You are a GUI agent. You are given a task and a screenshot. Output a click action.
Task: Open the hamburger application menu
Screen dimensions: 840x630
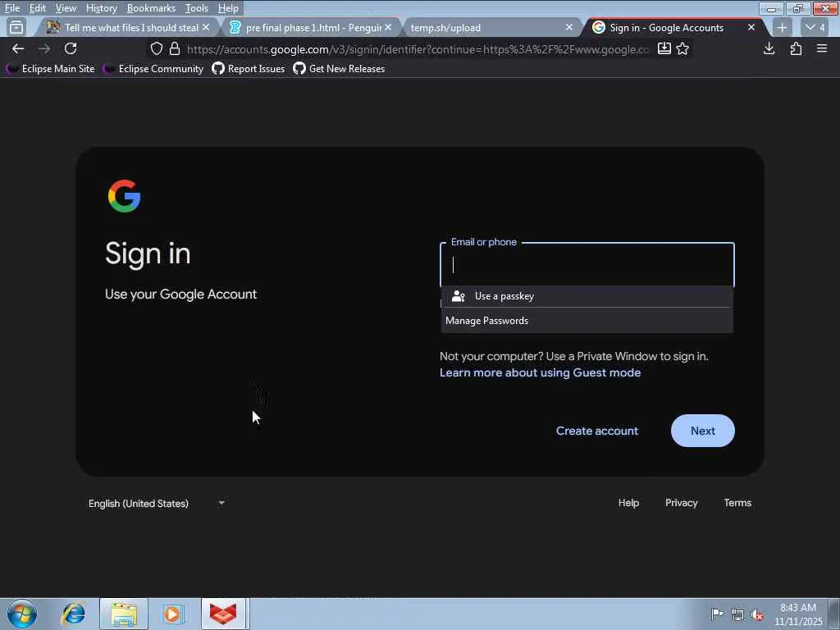pyautogui.click(x=822, y=48)
